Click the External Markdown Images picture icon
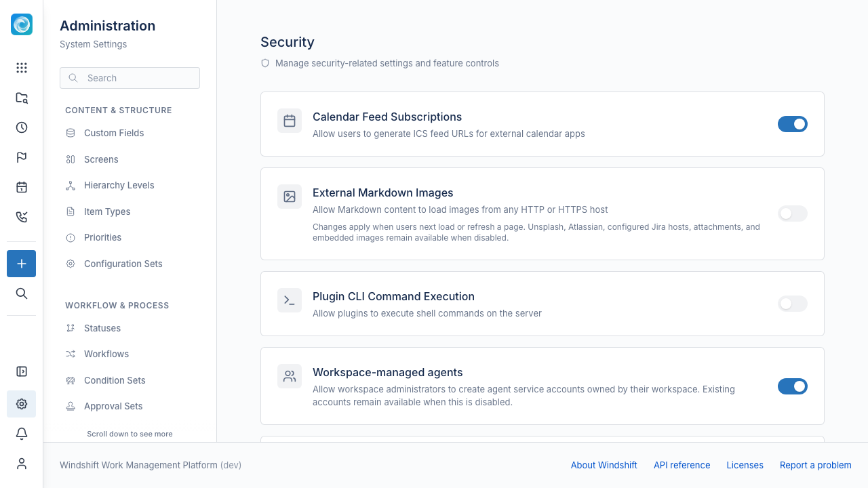The height and width of the screenshot is (488, 868). point(290,197)
